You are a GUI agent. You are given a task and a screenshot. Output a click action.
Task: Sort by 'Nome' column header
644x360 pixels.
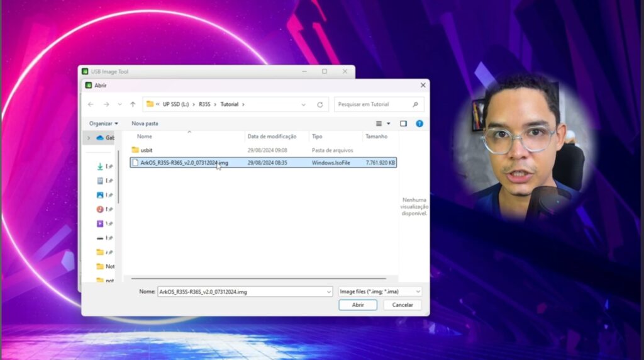(144, 137)
